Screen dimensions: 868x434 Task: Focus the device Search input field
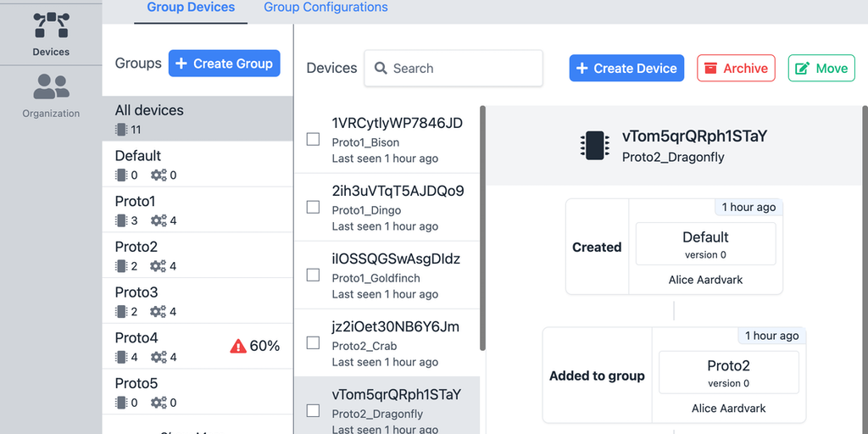(x=462, y=69)
